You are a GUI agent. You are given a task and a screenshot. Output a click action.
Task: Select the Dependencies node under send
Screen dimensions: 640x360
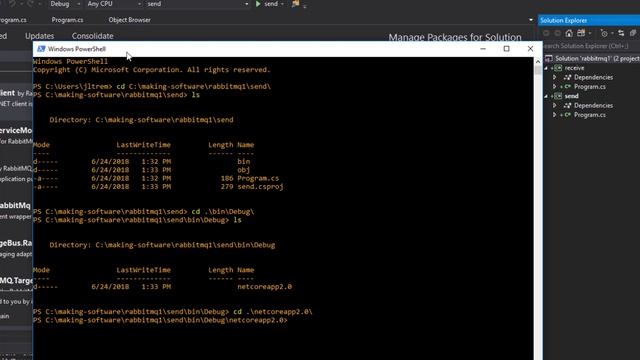(x=593, y=105)
